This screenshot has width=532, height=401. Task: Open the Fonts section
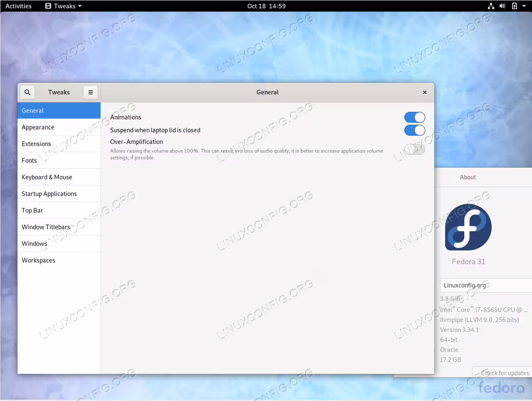click(59, 161)
